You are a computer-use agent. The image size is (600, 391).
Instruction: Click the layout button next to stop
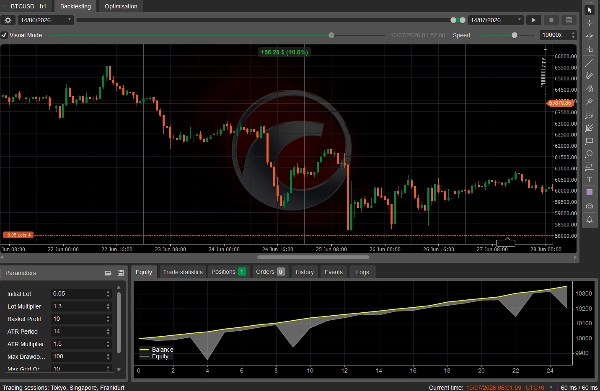(x=569, y=20)
